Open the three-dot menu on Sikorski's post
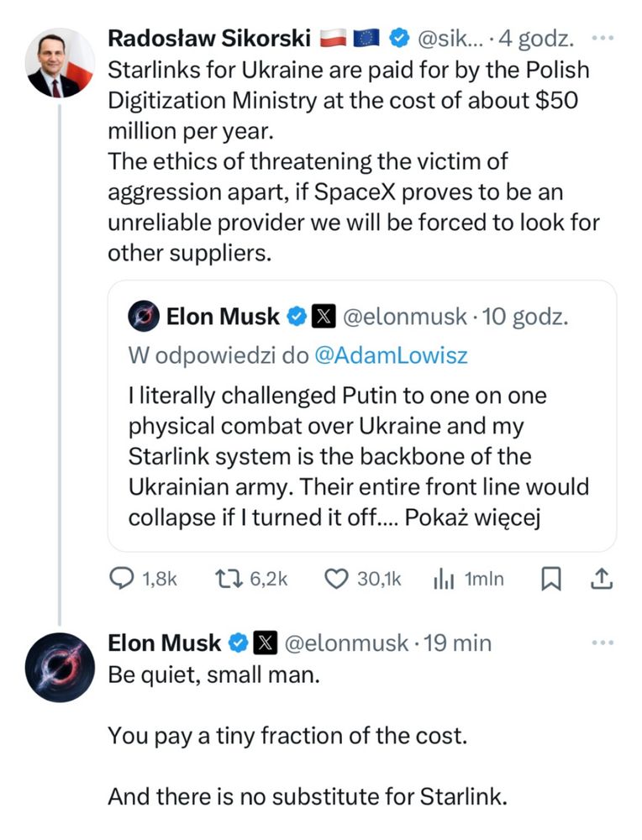Screen dimensions: 642x840 [x=603, y=39]
